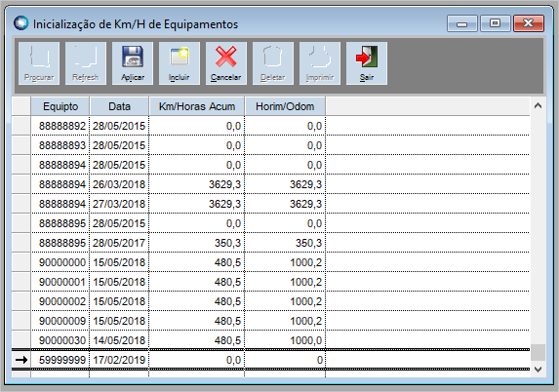Exit with the Sair door icon

pos(367,63)
